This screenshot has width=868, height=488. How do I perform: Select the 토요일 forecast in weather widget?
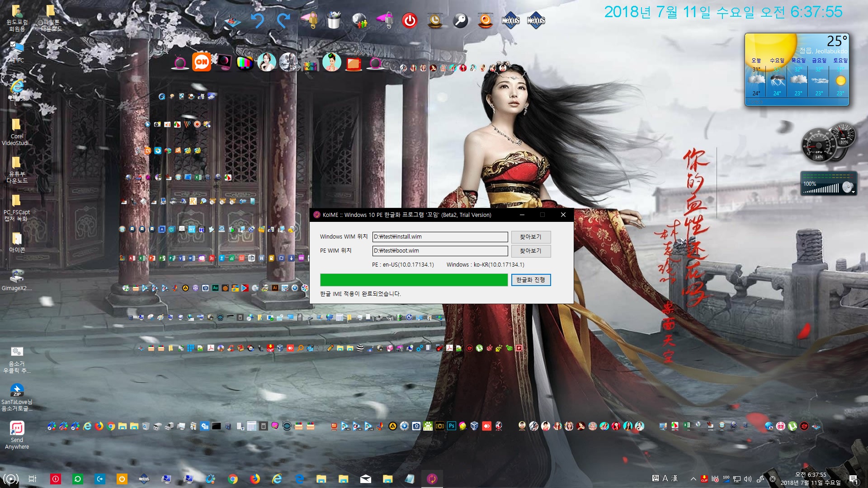tap(840, 77)
